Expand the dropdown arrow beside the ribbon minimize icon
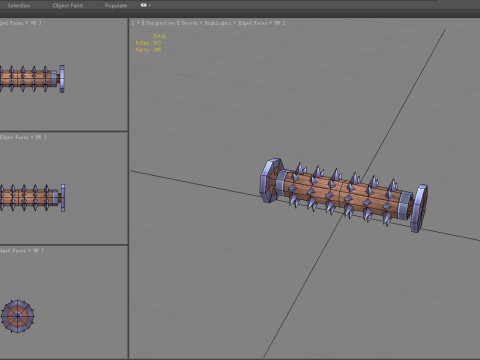480x360 pixels. coord(150,5)
